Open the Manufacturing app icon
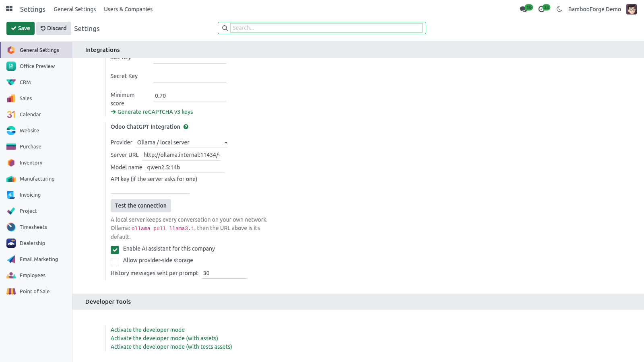 pos(11,179)
